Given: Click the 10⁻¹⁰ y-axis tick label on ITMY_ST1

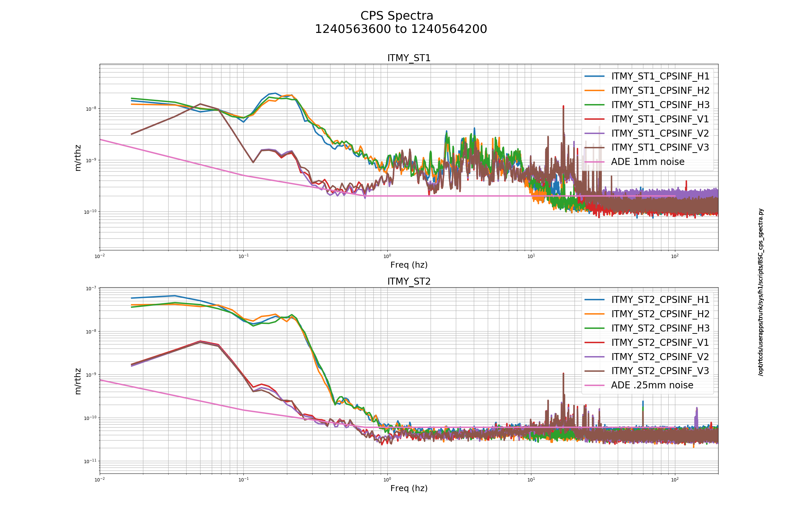Looking at the screenshot, I should [x=90, y=212].
